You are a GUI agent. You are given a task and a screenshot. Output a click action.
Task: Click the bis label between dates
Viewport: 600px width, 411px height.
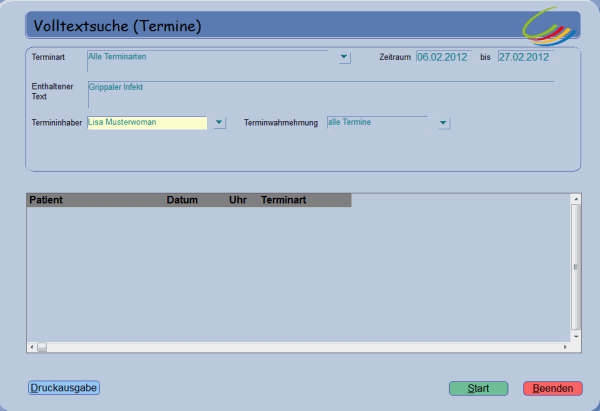pos(485,57)
